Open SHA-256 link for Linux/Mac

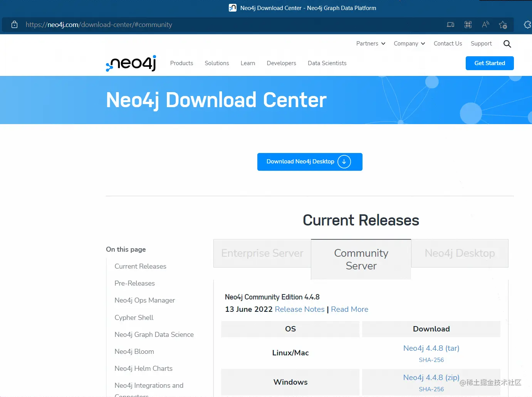431,360
